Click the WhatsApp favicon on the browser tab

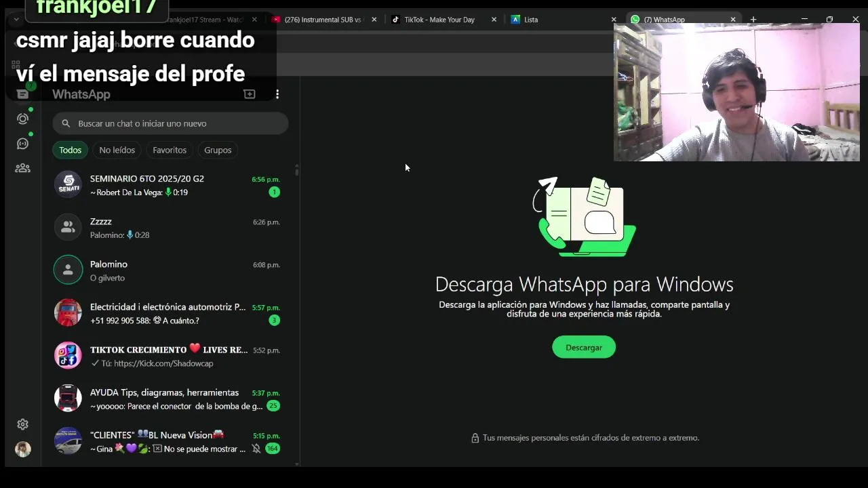pyautogui.click(x=635, y=20)
